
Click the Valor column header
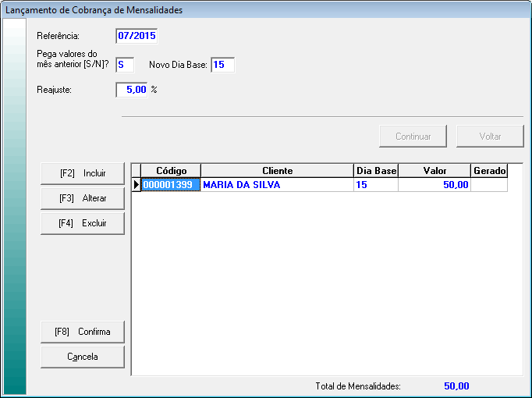pyautogui.click(x=434, y=170)
